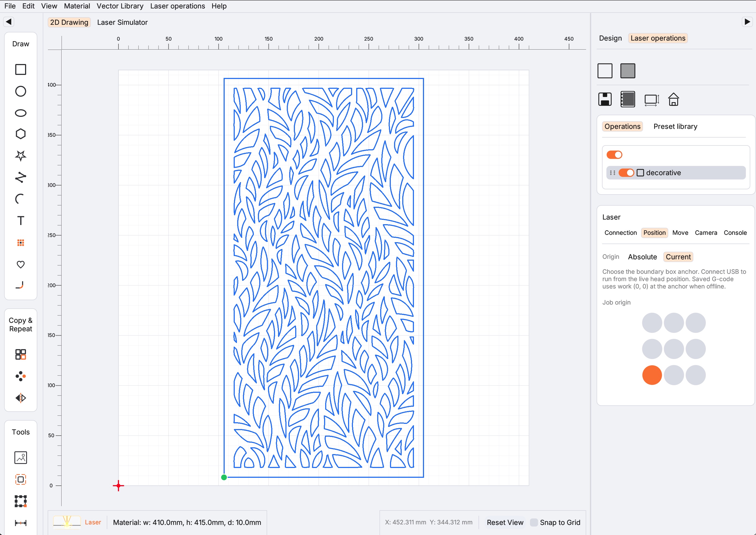The width and height of the screenshot is (756, 535).
Task: Set job origin to bottom-right anchor
Action: (x=696, y=375)
